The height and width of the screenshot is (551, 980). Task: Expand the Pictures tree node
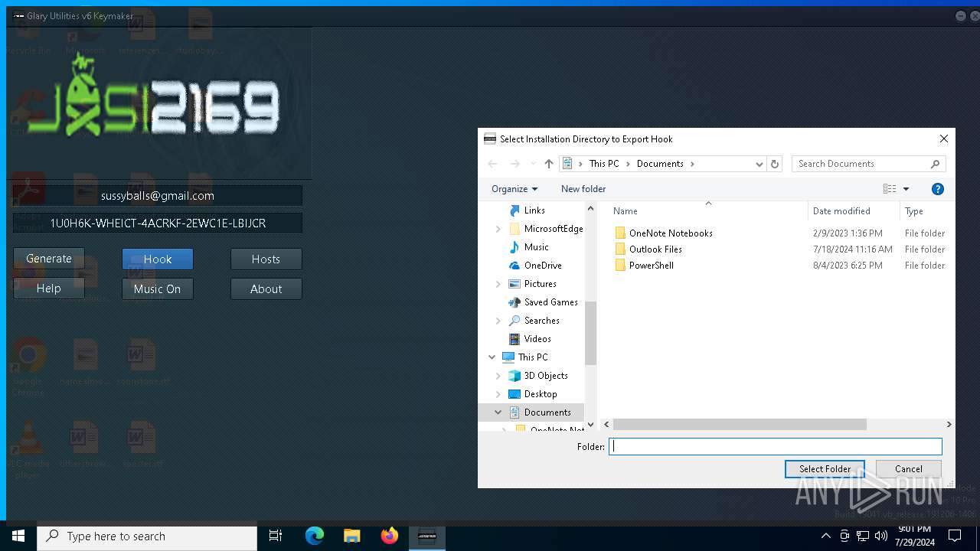pos(498,284)
